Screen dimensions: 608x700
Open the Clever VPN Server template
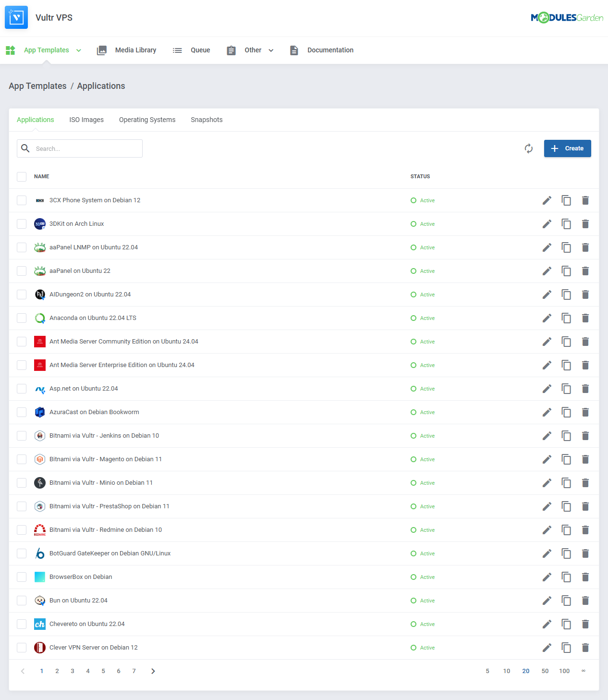[x=93, y=648]
